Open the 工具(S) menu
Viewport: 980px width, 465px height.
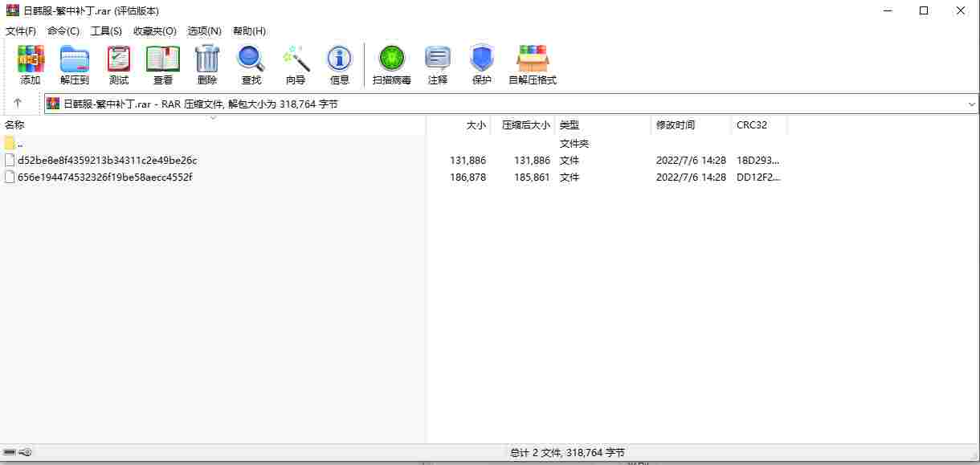tap(106, 31)
